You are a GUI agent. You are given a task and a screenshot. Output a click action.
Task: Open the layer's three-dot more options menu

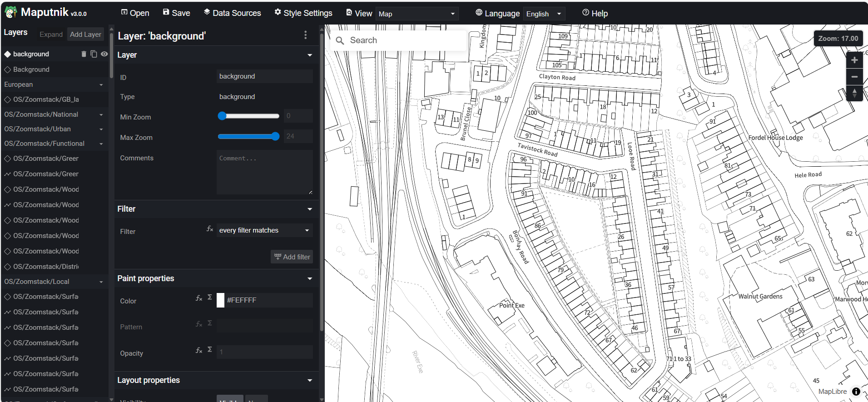pyautogui.click(x=305, y=35)
